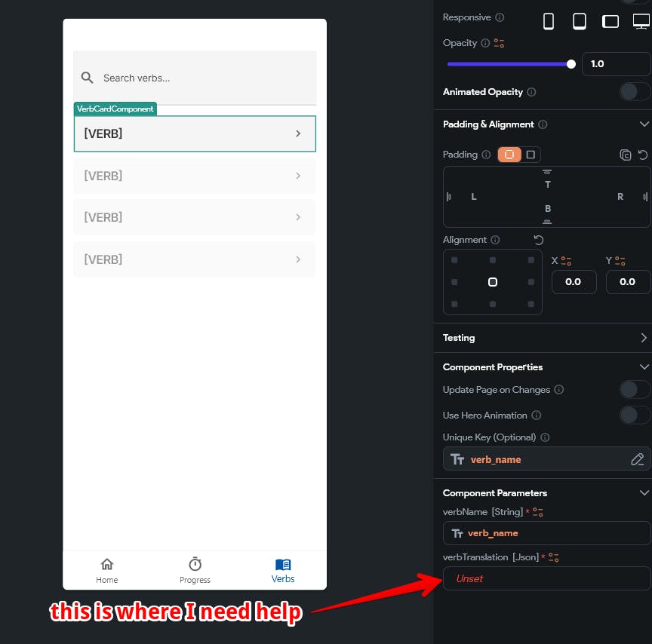Copy the padding values icon
This screenshot has height=644, width=652.
pos(626,155)
